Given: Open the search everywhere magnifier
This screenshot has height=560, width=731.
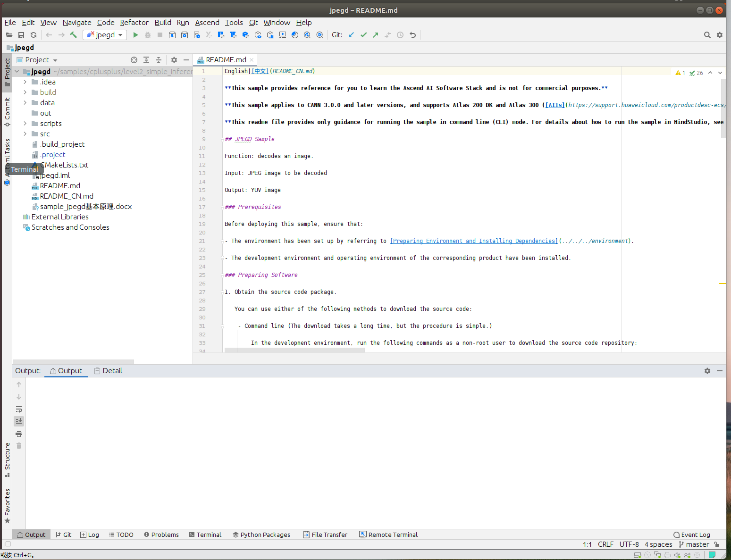Looking at the screenshot, I should point(707,35).
